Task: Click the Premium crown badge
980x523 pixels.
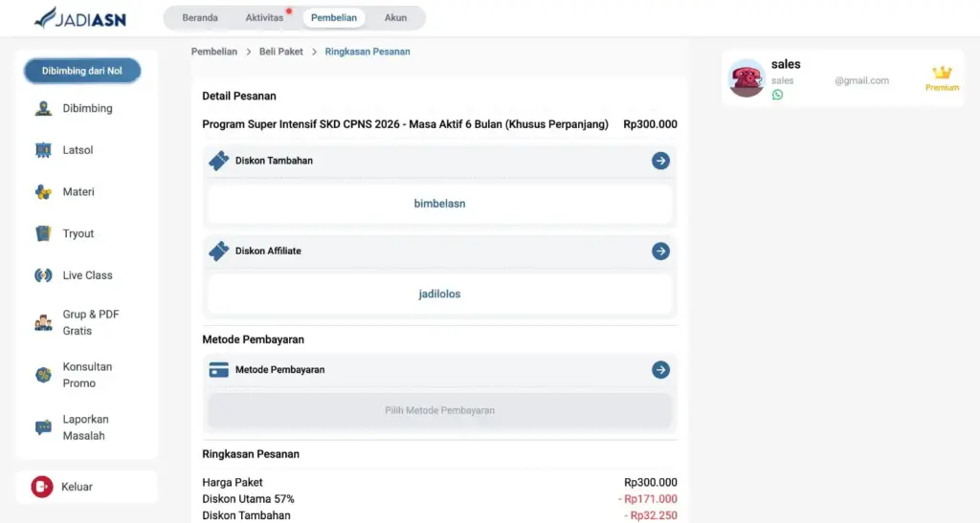Action: tap(942, 77)
